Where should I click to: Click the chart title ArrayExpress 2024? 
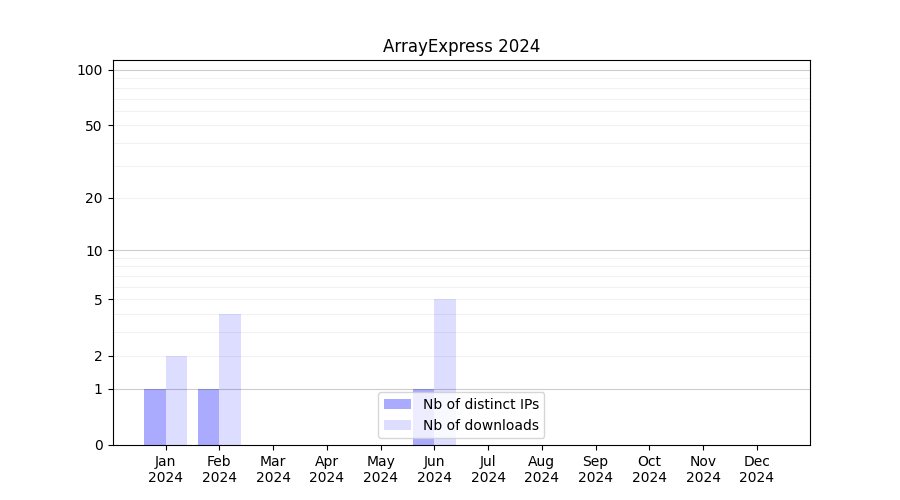tap(461, 46)
